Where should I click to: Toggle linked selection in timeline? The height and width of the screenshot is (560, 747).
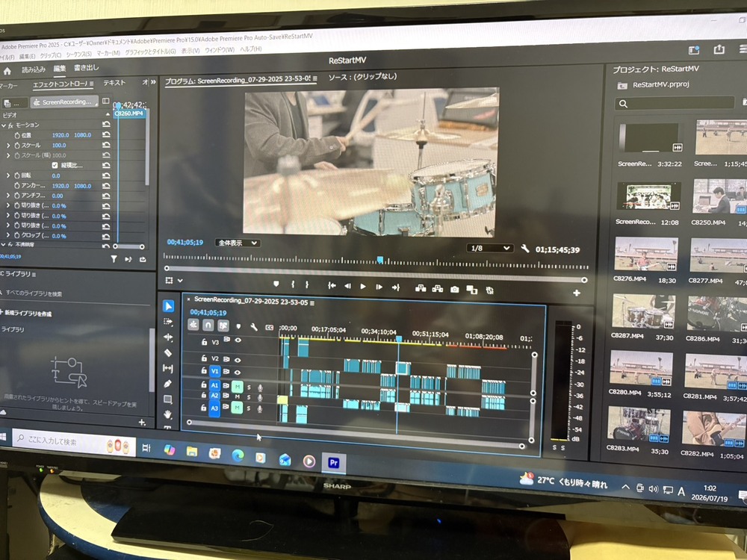(x=223, y=326)
